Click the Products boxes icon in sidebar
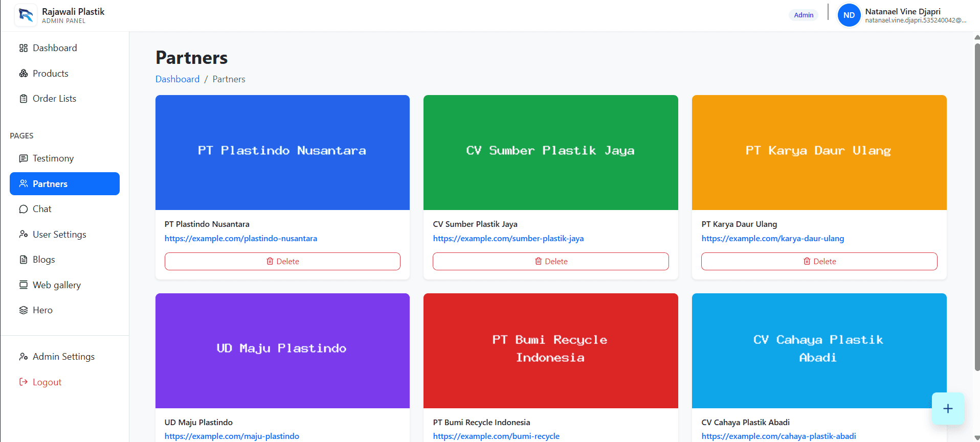Image resolution: width=980 pixels, height=442 pixels. tap(24, 74)
